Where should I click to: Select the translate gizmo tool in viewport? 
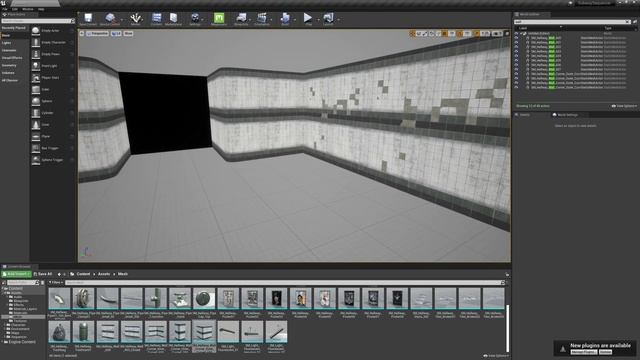point(412,33)
